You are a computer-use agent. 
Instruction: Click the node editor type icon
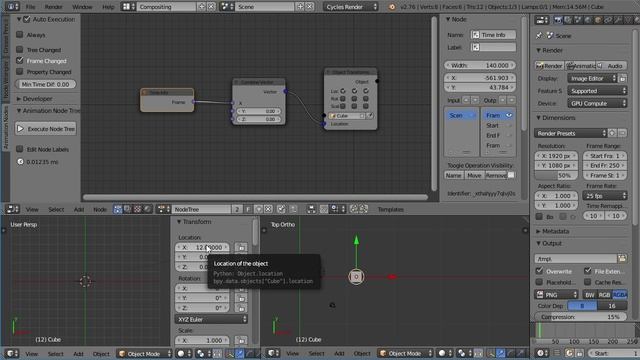point(12,209)
